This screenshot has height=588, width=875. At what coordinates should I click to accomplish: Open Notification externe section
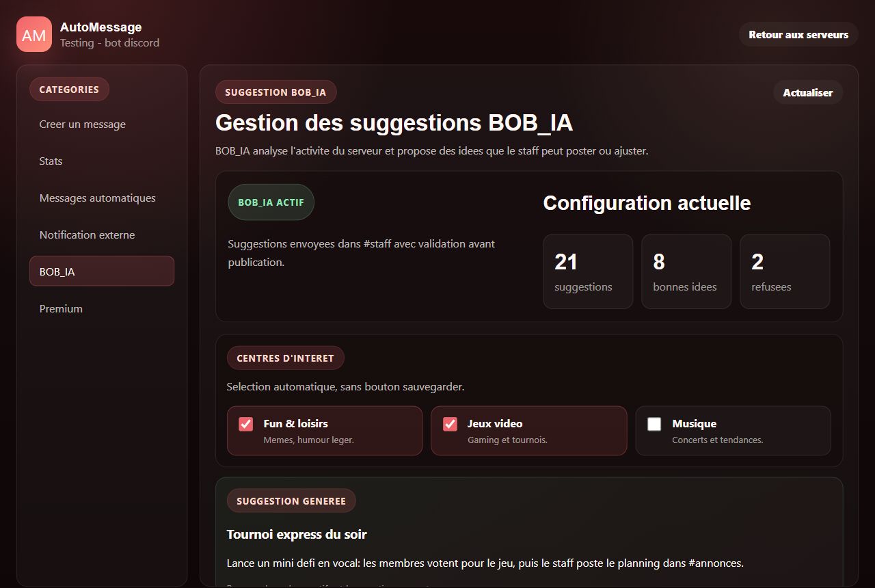click(102, 235)
